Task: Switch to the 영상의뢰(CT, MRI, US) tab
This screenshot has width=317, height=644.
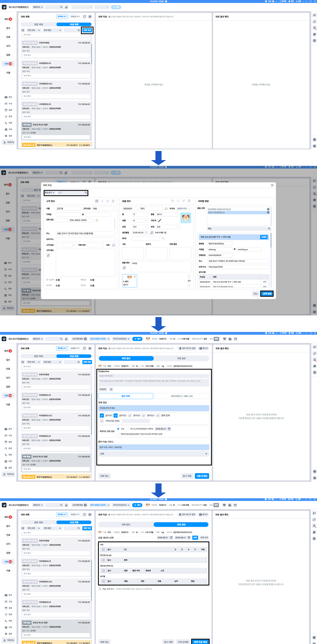Action: coord(182,396)
